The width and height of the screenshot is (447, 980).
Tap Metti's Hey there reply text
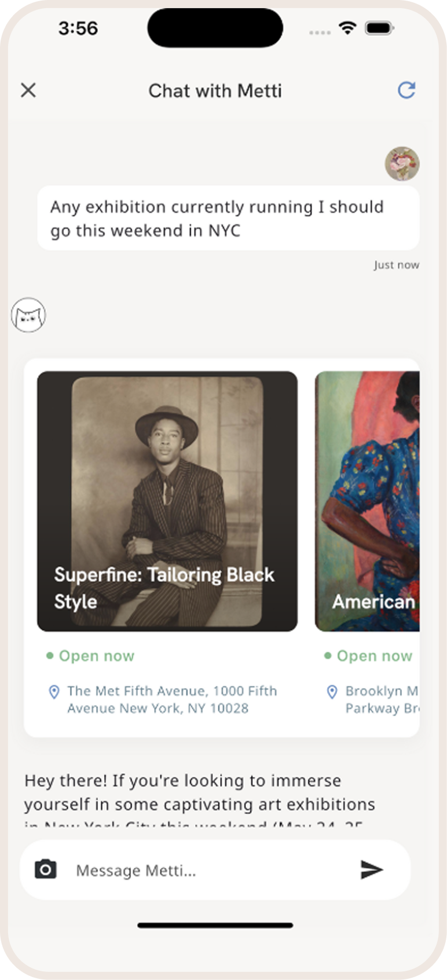point(199,793)
